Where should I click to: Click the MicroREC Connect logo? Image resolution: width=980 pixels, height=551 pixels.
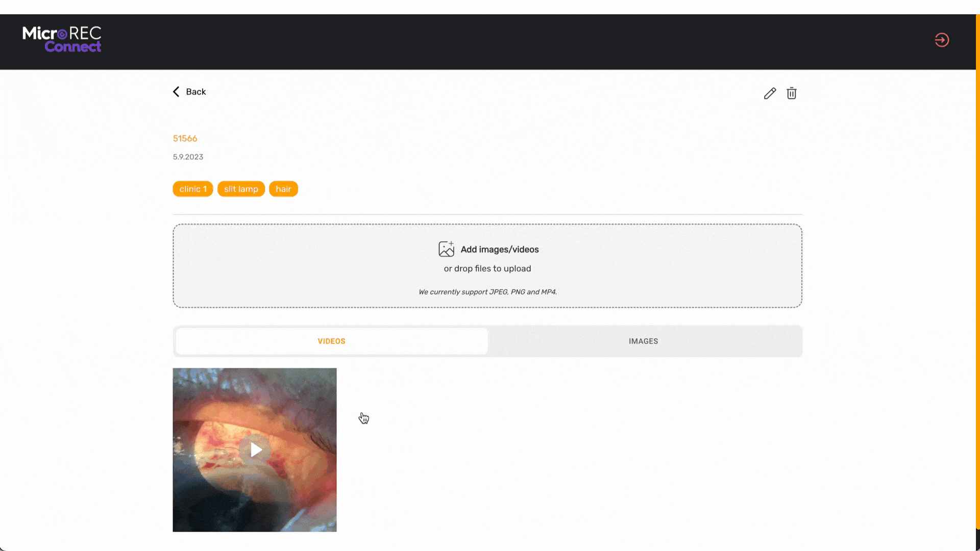(62, 40)
